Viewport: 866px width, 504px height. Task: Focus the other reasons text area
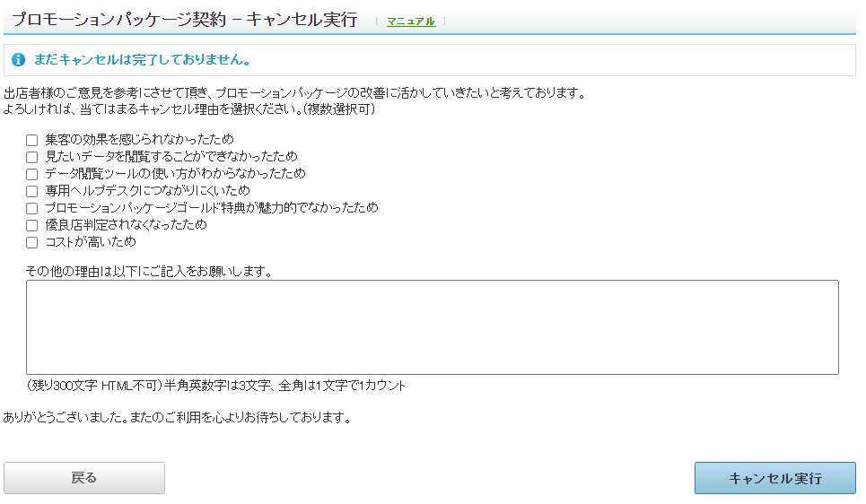tap(432, 326)
